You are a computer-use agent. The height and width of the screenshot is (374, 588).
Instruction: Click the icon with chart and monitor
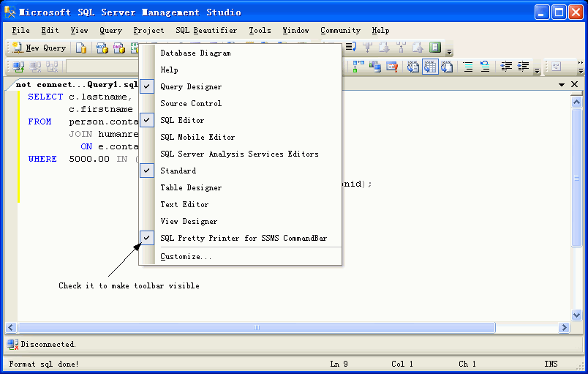point(374,67)
